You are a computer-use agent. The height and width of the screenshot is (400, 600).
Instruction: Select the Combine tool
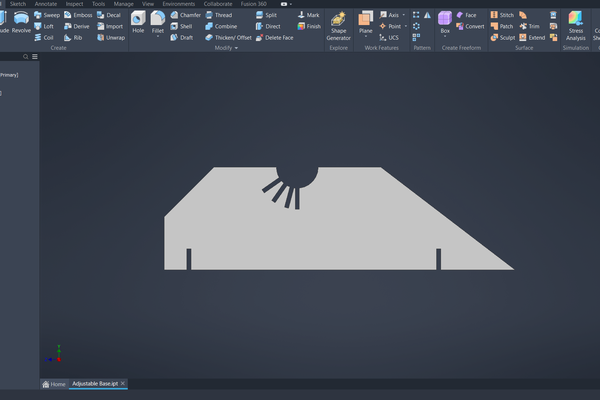click(221, 26)
